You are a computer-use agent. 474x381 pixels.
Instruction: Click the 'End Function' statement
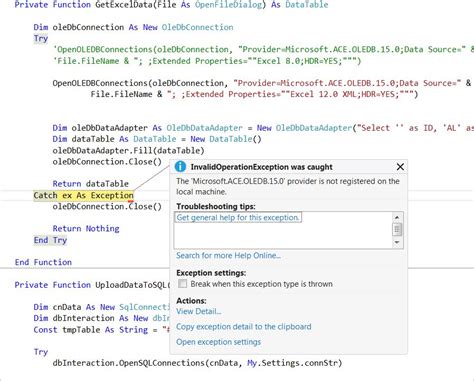click(43, 262)
